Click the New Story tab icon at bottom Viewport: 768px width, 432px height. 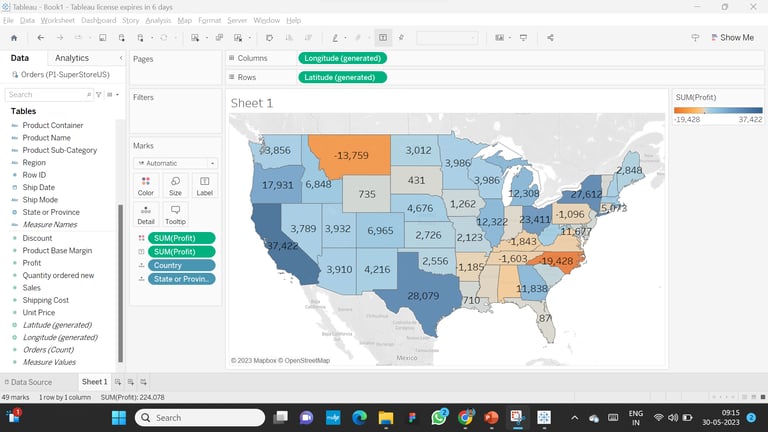tap(144, 382)
